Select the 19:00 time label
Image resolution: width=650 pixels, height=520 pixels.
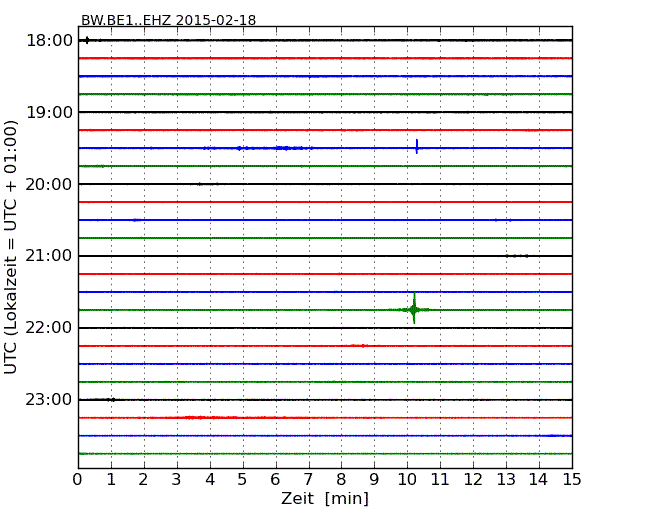pyautogui.click(x=49, y=112)
